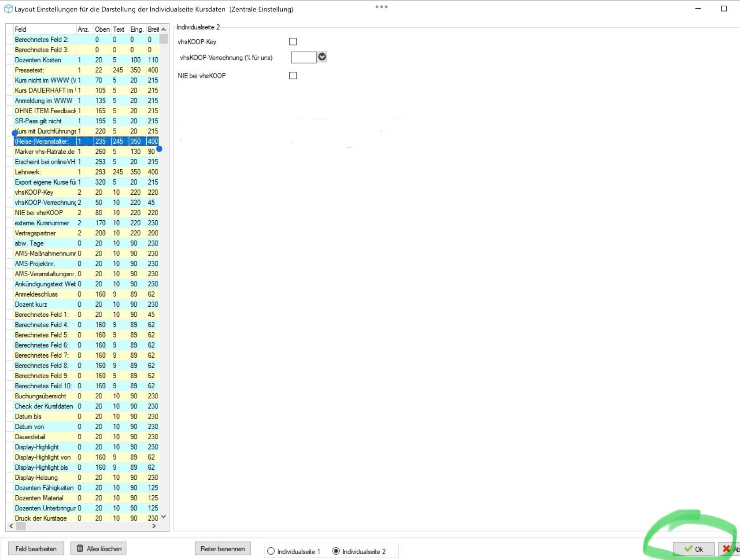Minimize the layout settings window

698,9
